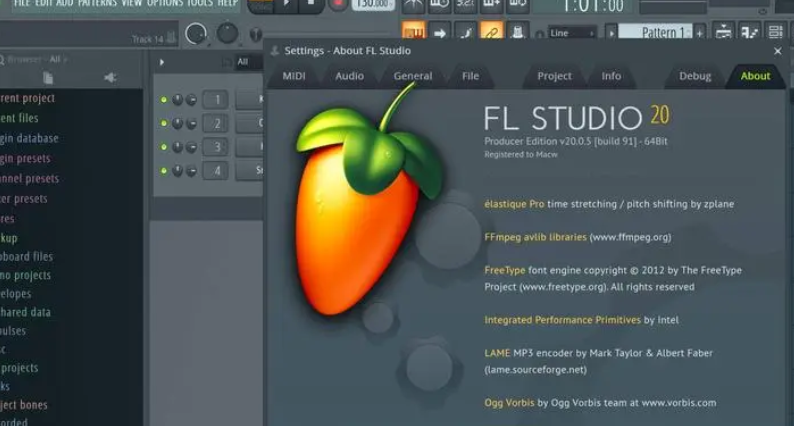Adjust the main pitch knob
The height and width of the screenshot is (426, 794).
227,34
